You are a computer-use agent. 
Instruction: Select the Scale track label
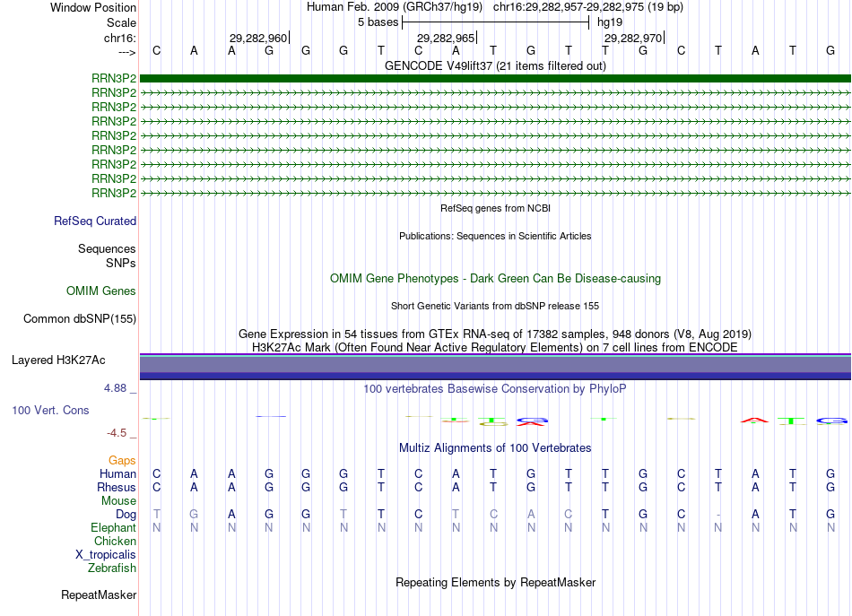[x=121, y=22]
